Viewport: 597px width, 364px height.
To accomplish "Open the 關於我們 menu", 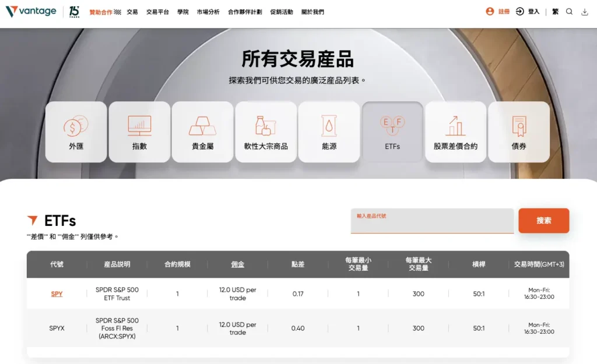I will [x=312, y=12].
